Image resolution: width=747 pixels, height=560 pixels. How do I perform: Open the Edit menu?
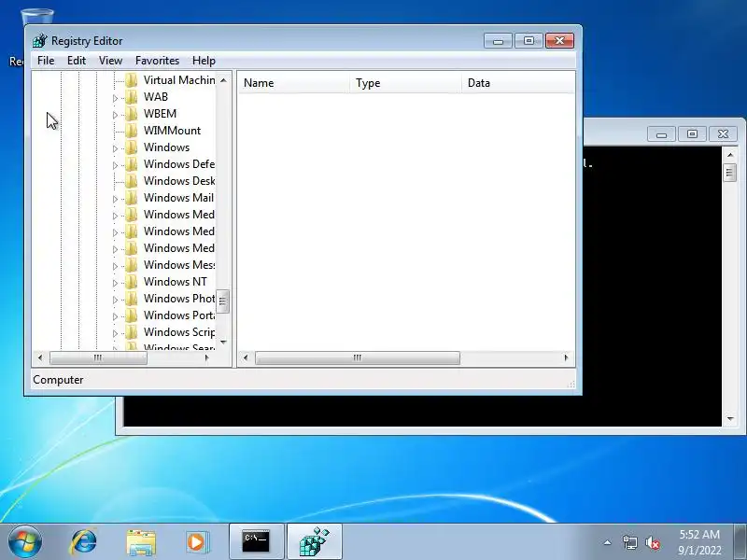77,61
